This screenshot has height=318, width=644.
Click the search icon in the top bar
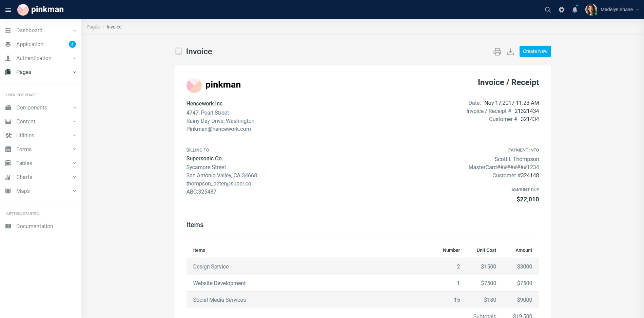click(547, 9)
